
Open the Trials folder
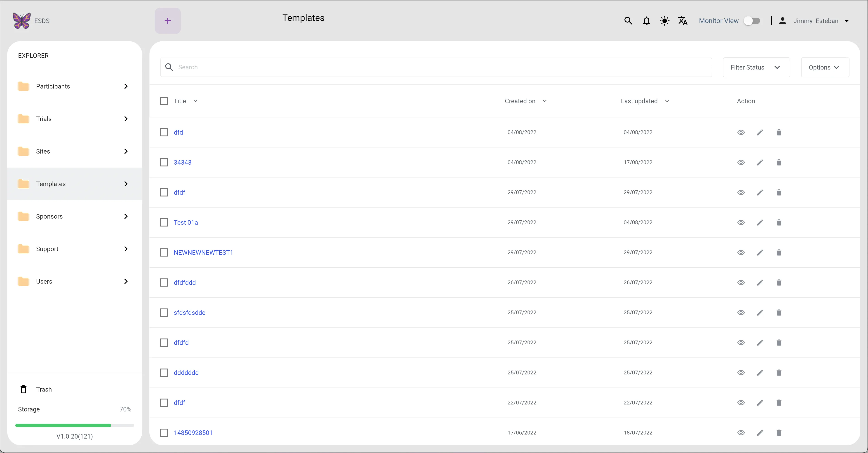coord(75,119)
